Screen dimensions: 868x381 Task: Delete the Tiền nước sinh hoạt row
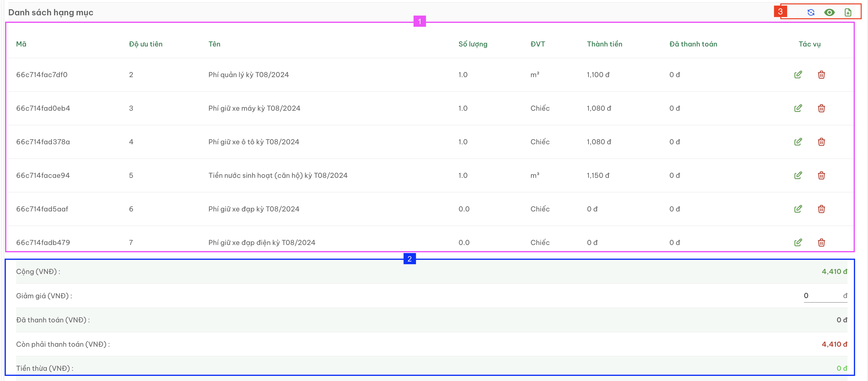pyautogui.click(x=821, y=175)
